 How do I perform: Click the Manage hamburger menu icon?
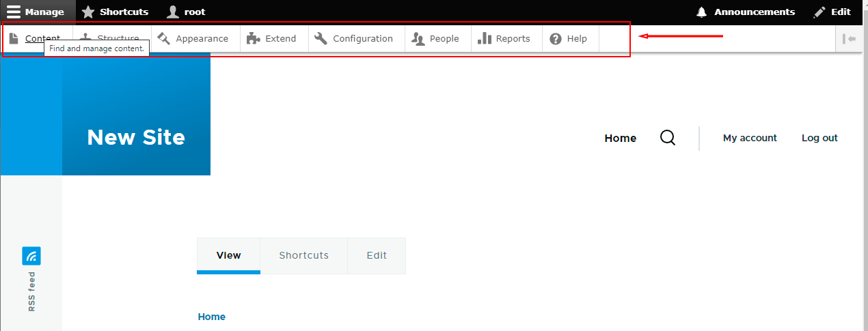(x=14, y=12)
